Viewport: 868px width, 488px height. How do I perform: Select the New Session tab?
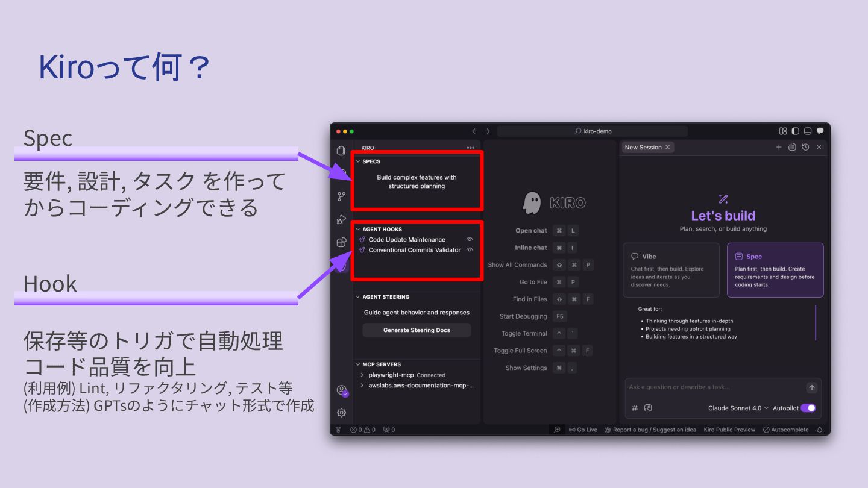pyautogui.click(x=648, y=147)
